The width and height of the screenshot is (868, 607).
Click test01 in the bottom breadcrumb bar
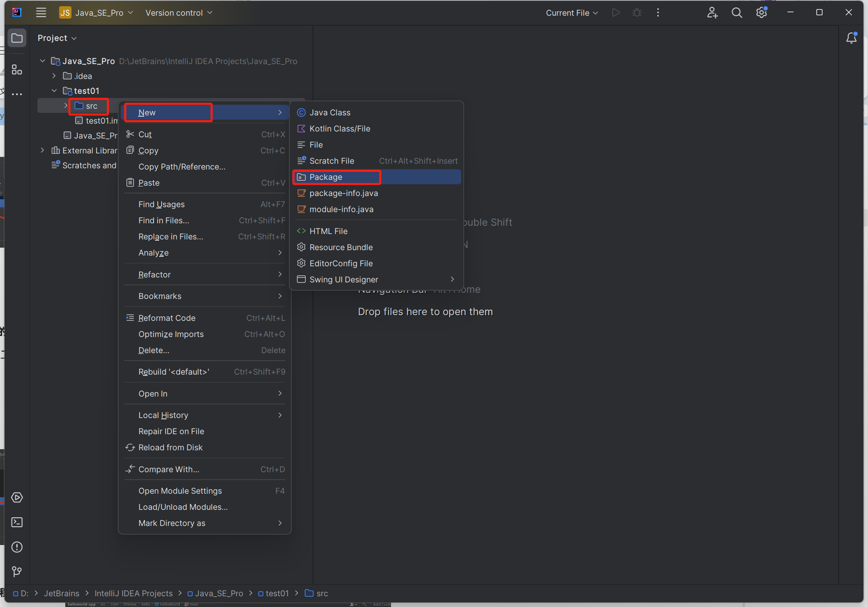coord(277,593)
